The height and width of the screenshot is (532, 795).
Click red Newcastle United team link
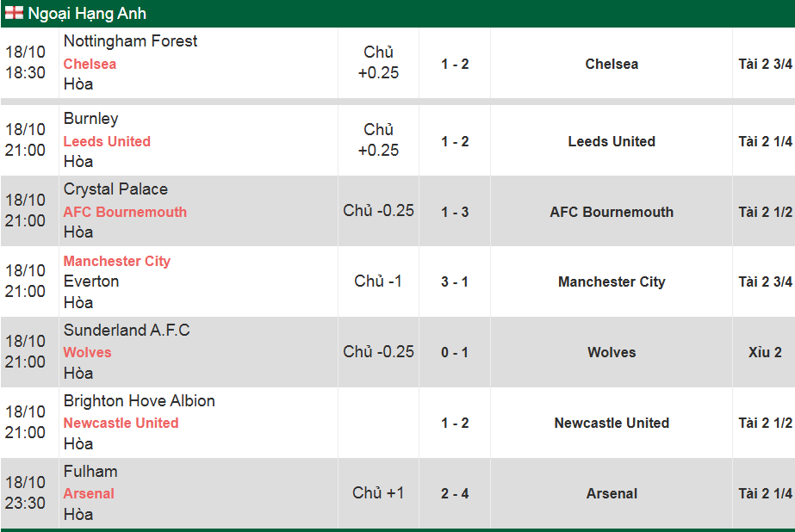[121, 423]
